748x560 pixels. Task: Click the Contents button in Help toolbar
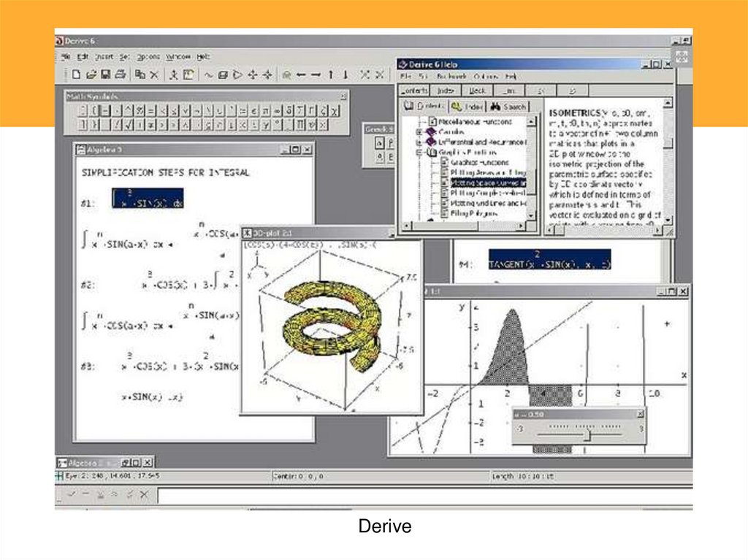tap(415, 90)
